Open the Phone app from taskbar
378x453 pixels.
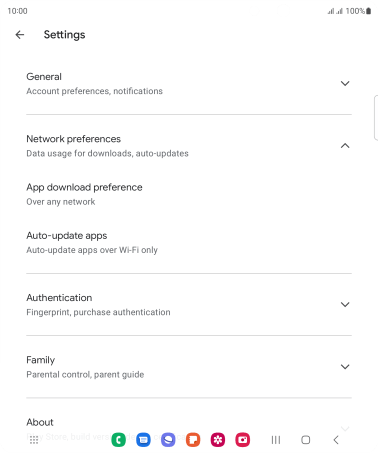pos(118,440)
